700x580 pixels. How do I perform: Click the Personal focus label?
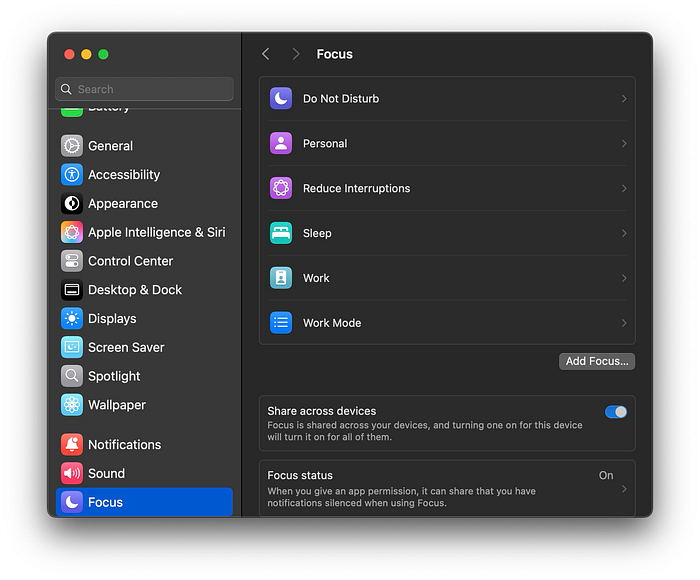click(325, 143)
